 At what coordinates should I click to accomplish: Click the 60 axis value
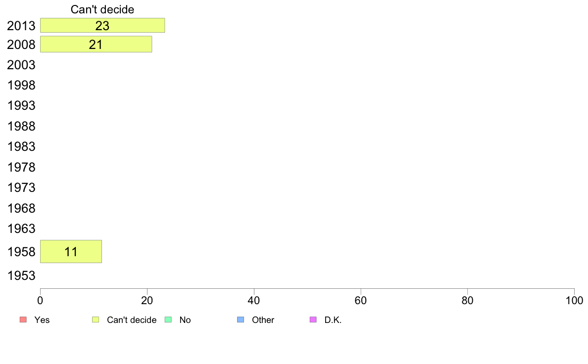361,300
